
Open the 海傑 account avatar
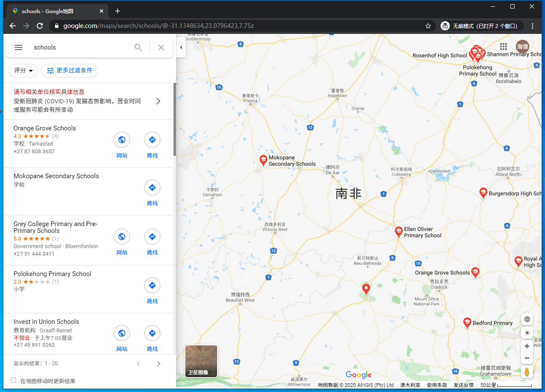pyautogui.click(x=523, y=47)
